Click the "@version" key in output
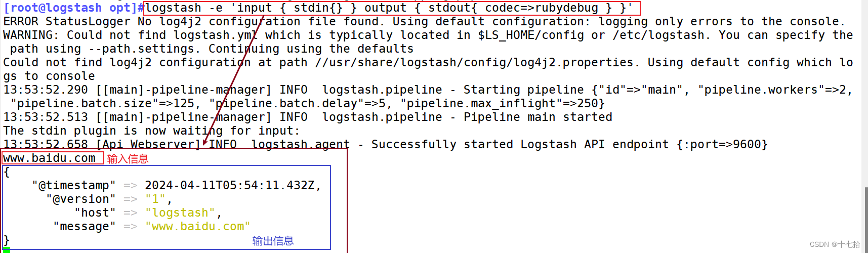This screenshot has height=253, width=868. [81, 199]
